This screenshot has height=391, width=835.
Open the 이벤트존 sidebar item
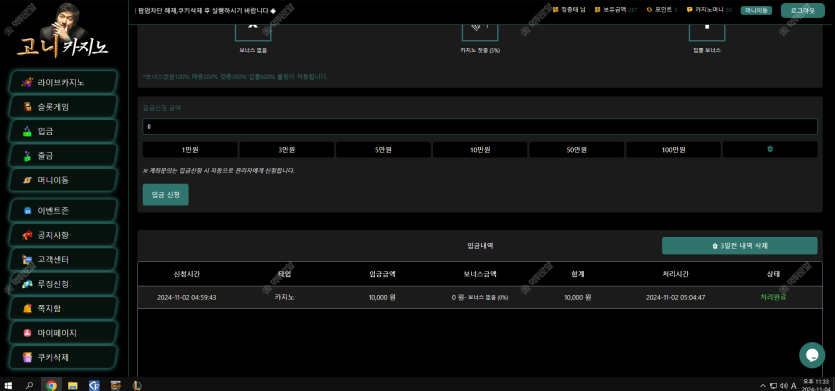pyautogui.click(x=64, y=210)
